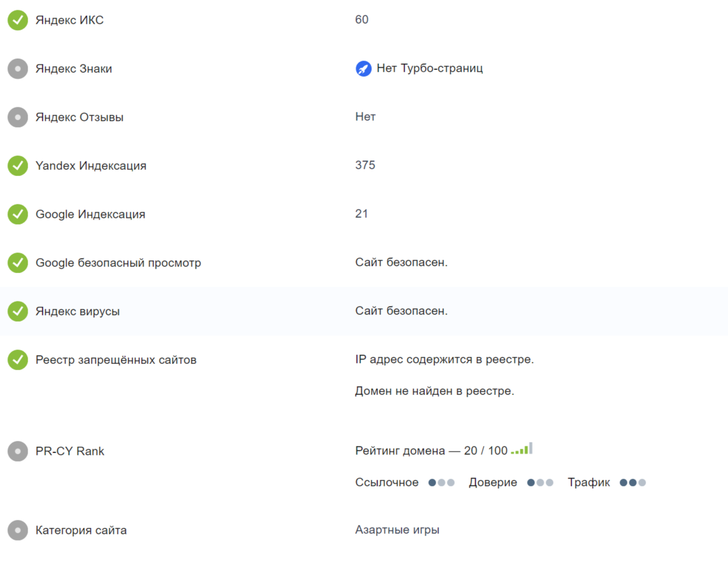The height and width of the screenshot is (562, 728).
Task: Click gray status icon beside PR-CY Rank
Action: pyautogui.click(x=17, y=451)
